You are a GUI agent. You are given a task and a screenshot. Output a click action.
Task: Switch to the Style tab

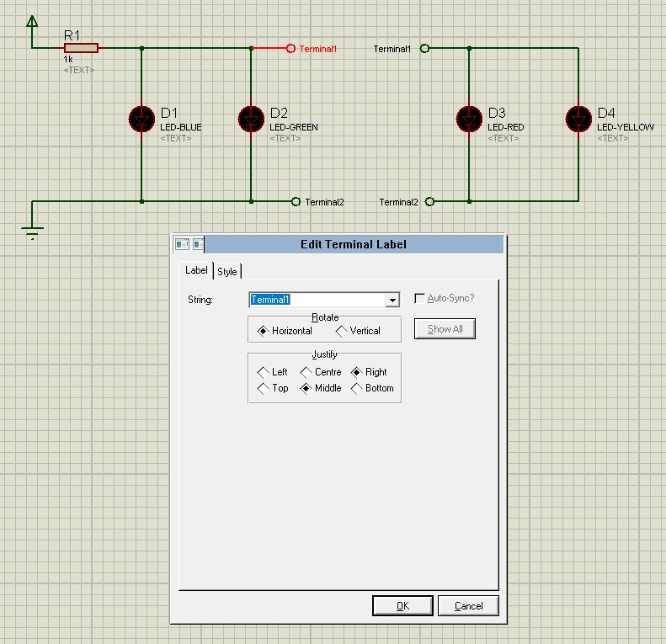coord(227,271)
